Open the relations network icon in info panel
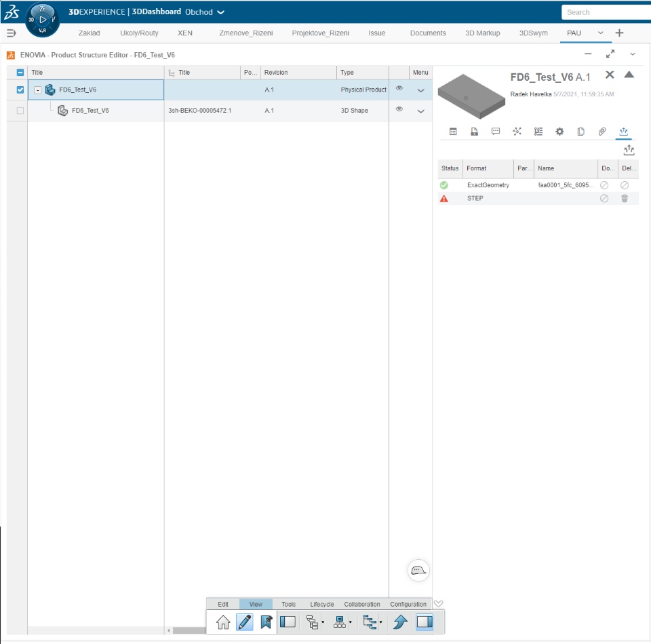This screenshot has width=651, height=644. pos(517,132)
